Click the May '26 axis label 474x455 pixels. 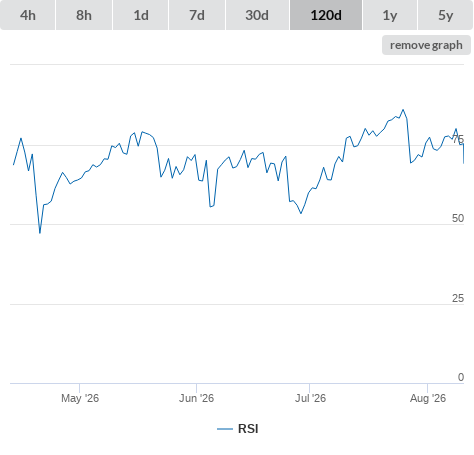tap(80, 398)
